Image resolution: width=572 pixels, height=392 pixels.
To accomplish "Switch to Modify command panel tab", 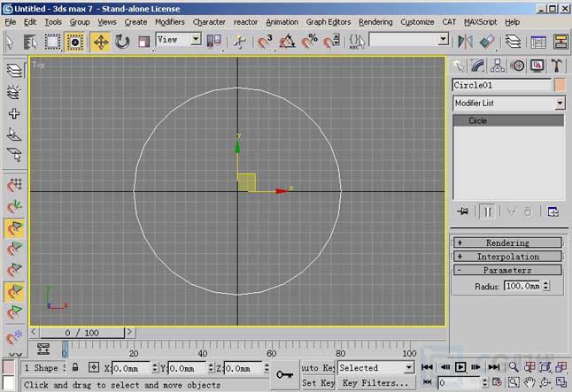I will click(x=478, y=66).
